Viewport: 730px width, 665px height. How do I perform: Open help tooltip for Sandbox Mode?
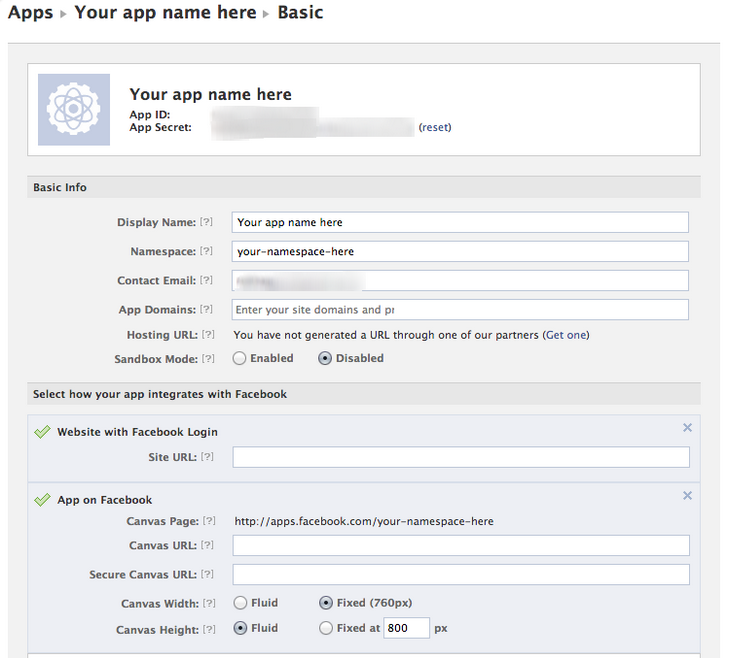click(x=208, y=359)
